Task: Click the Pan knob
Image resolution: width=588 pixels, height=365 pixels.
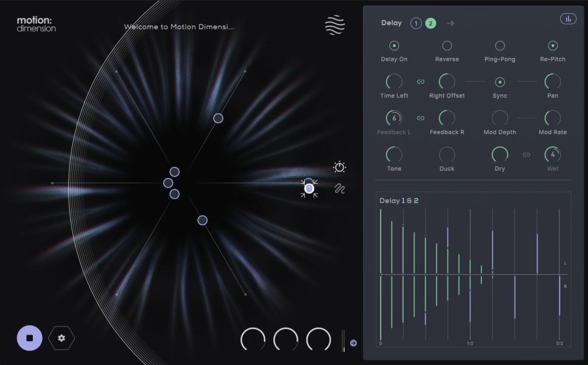Action: pos(552,82)
